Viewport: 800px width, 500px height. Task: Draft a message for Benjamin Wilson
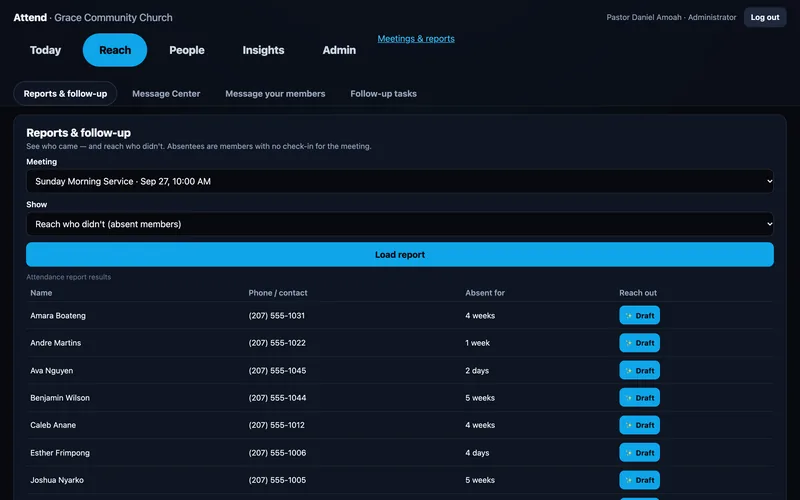coord(639,397)
